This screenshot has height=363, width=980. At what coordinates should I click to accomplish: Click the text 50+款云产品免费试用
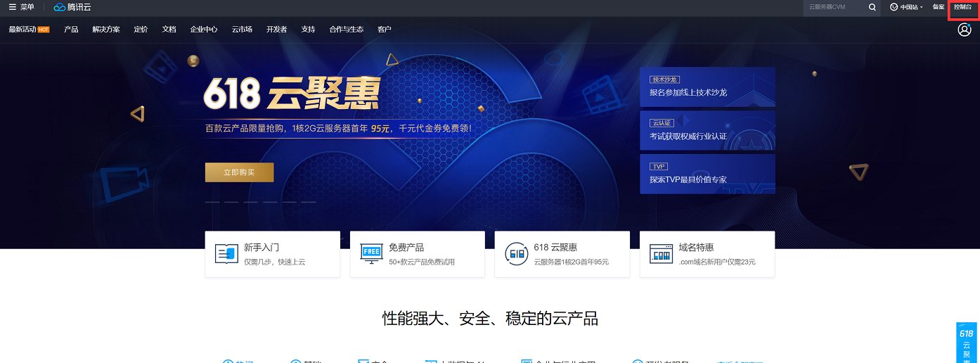click(422, 262)
